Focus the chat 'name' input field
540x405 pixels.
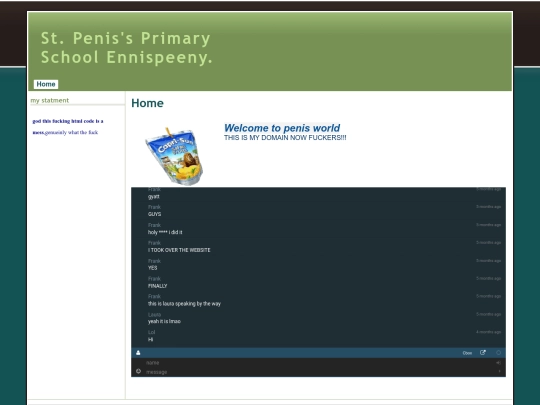[319, 363]
